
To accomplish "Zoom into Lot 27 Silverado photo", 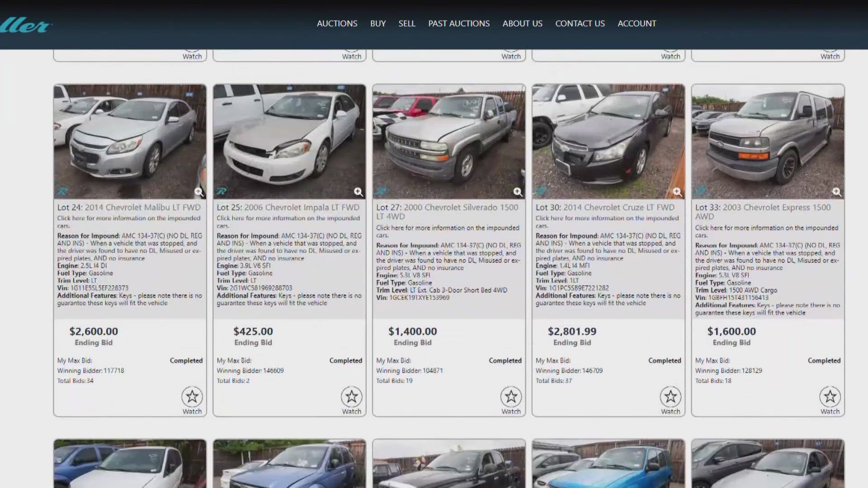I will click(x=518, y=192).
